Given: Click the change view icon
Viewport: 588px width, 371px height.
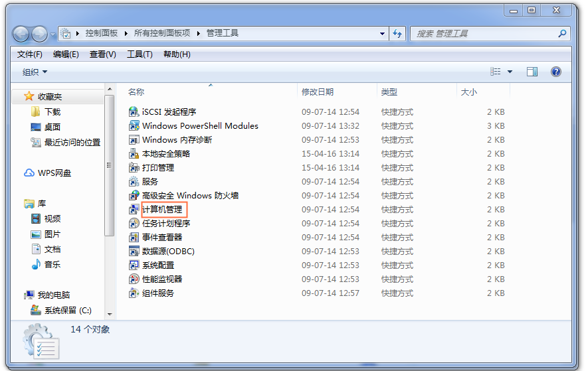Looking at the screenshot, I should 496,72.
